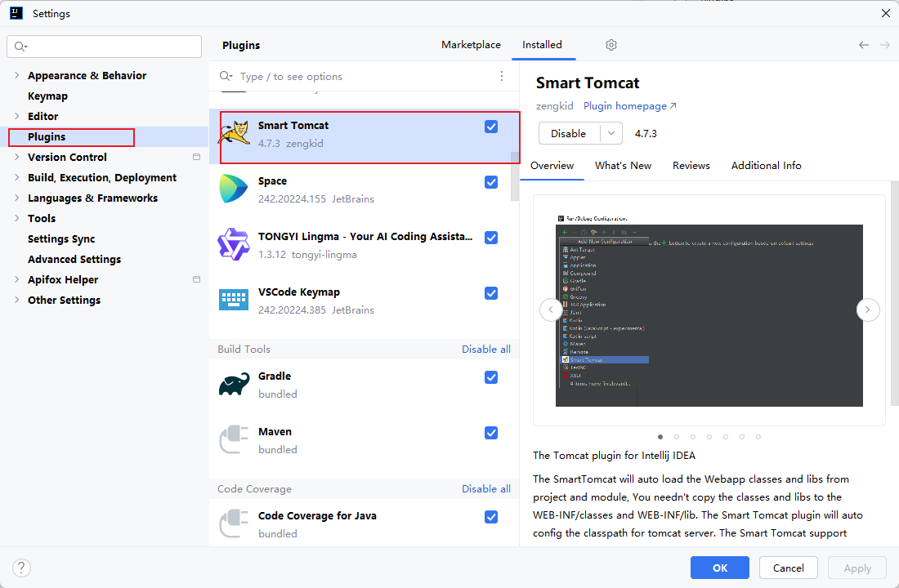The image size is (899, 588).
Task: Open the Plugin homepage link
Action: click(629, 106)
